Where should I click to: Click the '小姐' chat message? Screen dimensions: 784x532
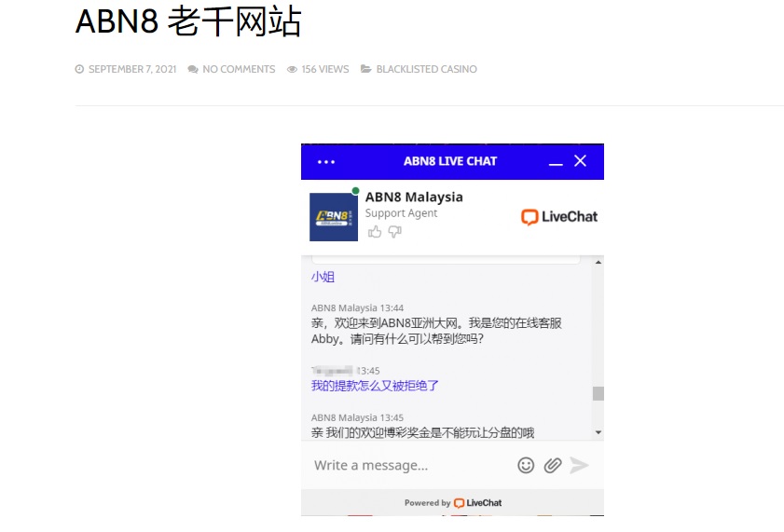[x=323, y=277]
